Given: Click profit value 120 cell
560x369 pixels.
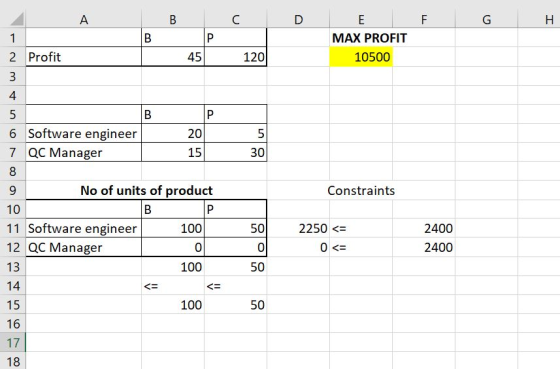Looking at the screenshot, I should pyautogui.click(x=235, y=57).
